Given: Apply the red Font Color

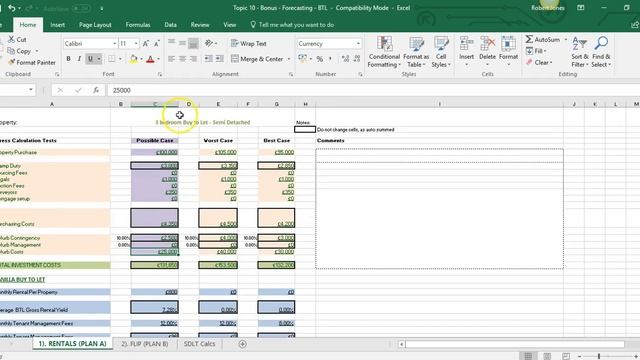Looking at the screenshot, I should [150, 59].
